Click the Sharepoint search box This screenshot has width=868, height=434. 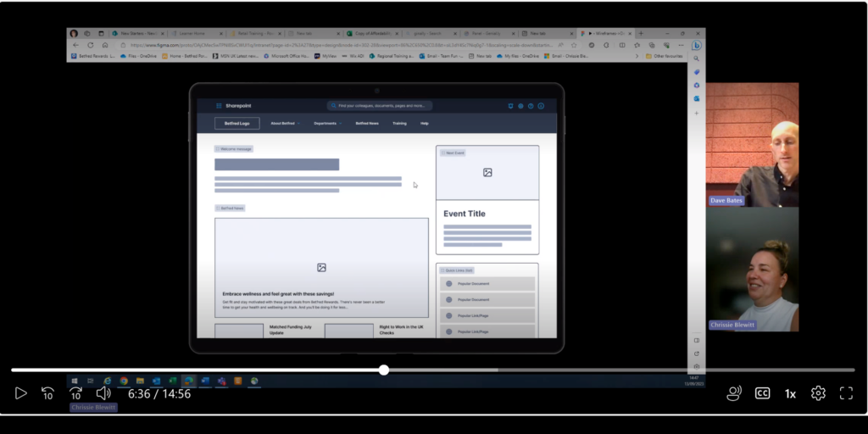(x=380, y=106)
